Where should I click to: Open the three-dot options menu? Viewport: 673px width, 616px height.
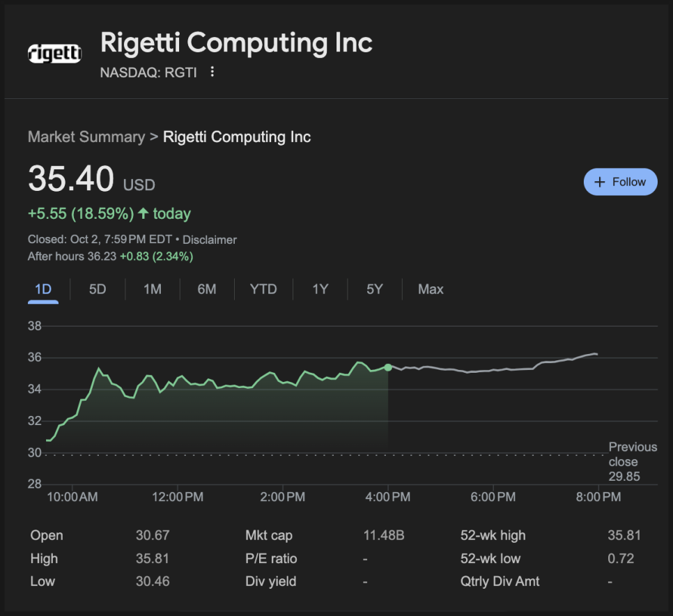(212, 72)
